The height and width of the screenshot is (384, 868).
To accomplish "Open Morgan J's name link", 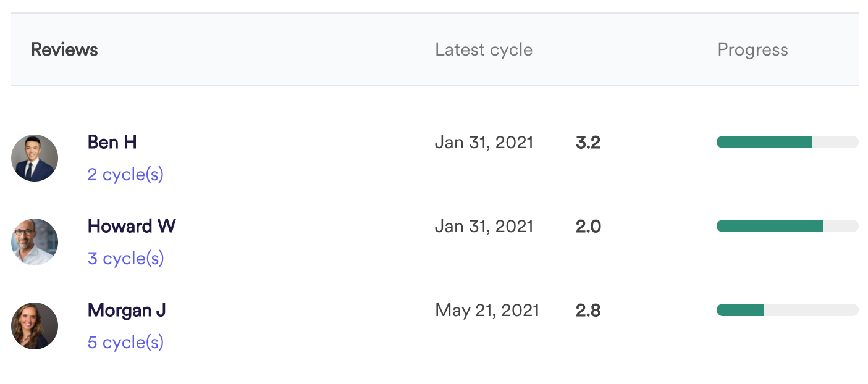I will (x=127, y=310).
